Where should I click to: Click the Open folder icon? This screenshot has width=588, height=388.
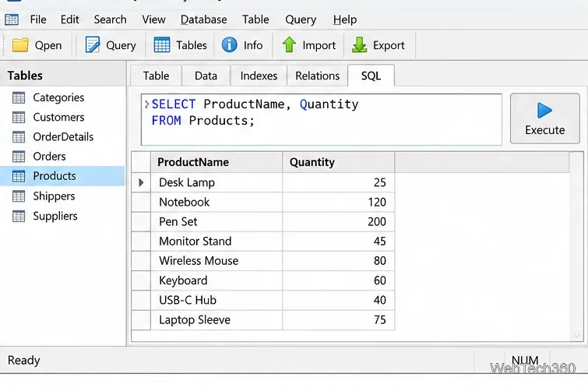(20, 45)
